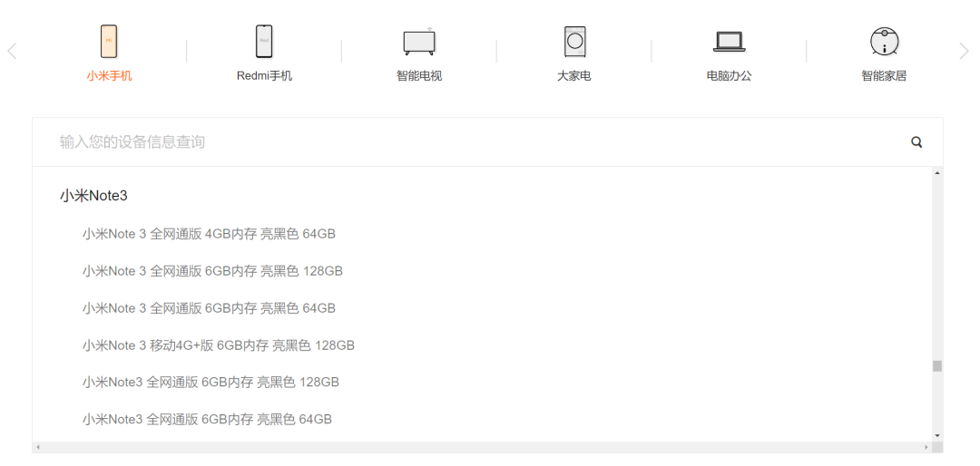Viewport: 980px width, 466px height.
Task: Pick 小米Note3 全网通版 6GB内存 亮黑色 64GB
Action: pos(207,420)
